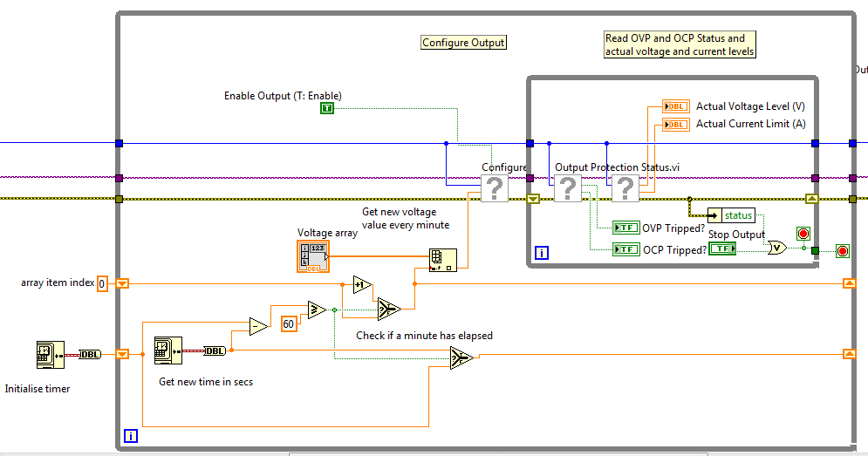This screenshot has width=868, height=456.
Task: Click the inner loop stop terminal
Action: tap(803, 234)
